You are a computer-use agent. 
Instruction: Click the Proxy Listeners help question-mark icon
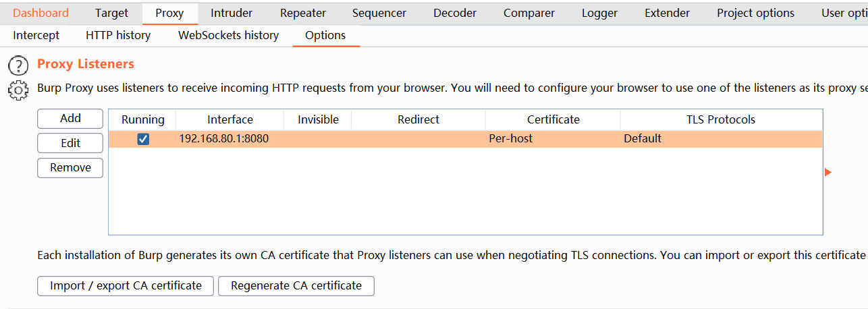[x=18, y=65]
